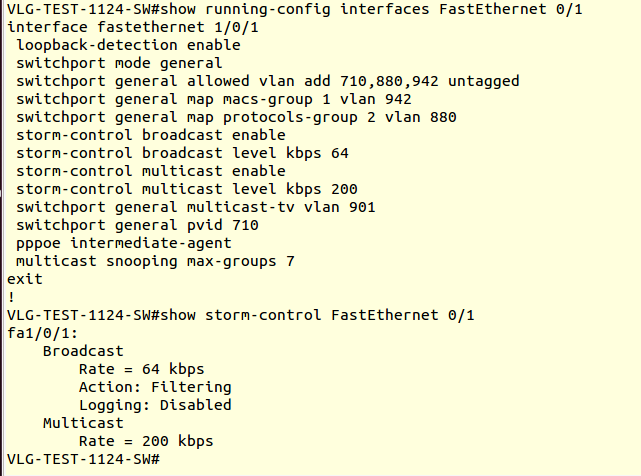Click the 'map macs-group 1 vlan 942' line

pos(214,99)
